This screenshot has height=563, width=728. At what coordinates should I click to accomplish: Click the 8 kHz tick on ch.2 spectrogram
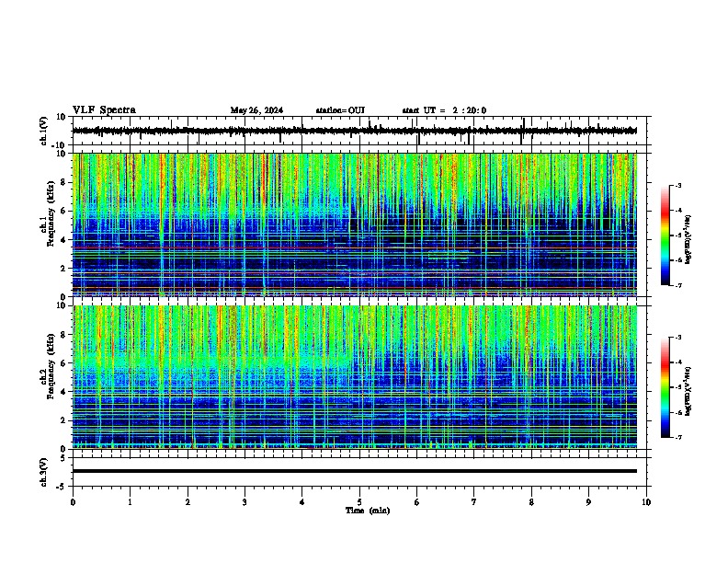(x=64, y=335)
